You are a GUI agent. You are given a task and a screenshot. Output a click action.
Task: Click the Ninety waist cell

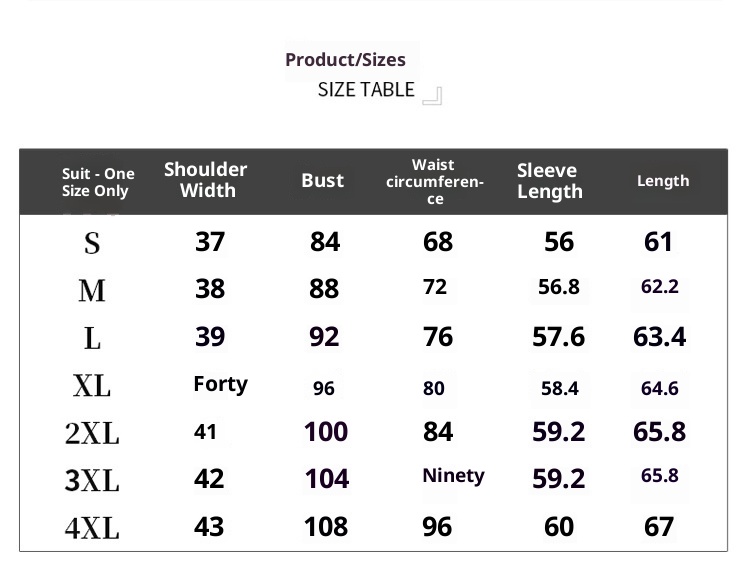coord(453,476)
